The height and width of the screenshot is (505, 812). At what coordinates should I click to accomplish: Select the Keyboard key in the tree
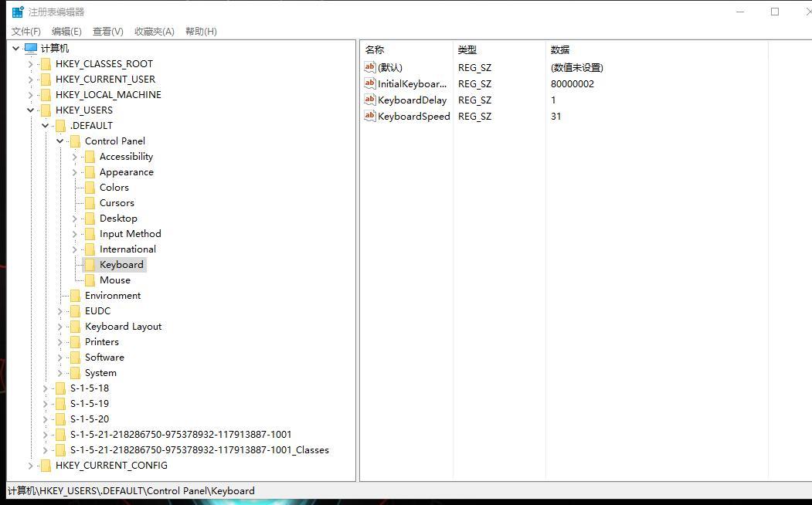point(121,264)
